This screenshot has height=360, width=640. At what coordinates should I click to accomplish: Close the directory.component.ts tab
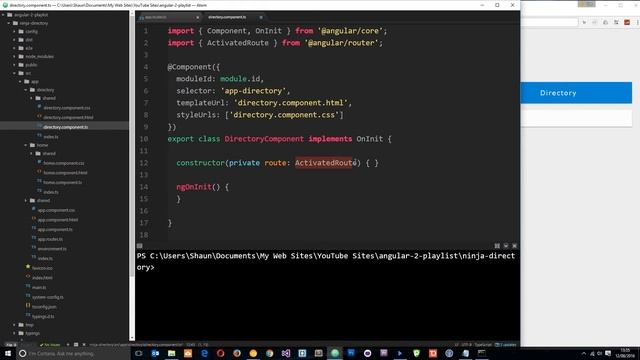click(261, 17)
